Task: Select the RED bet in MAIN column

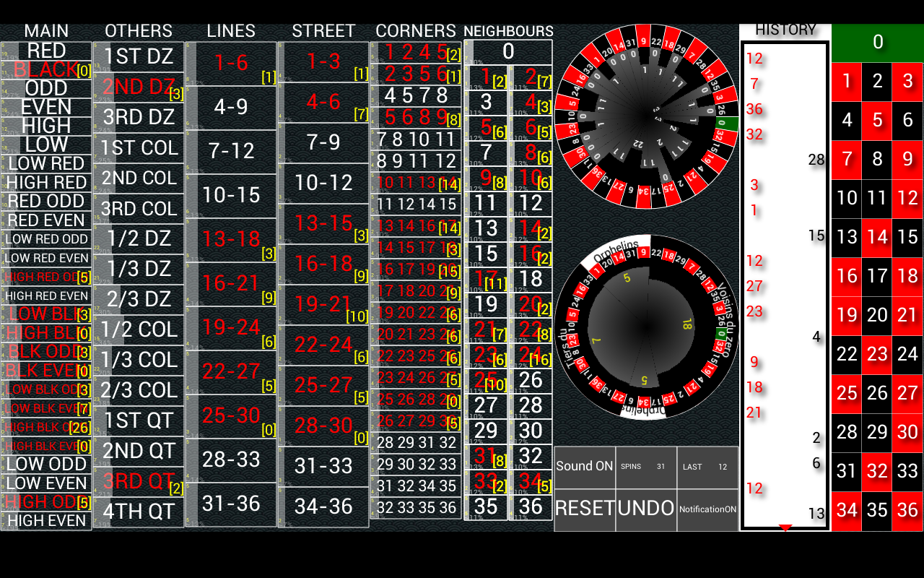Action: click(x=46, y=51)
